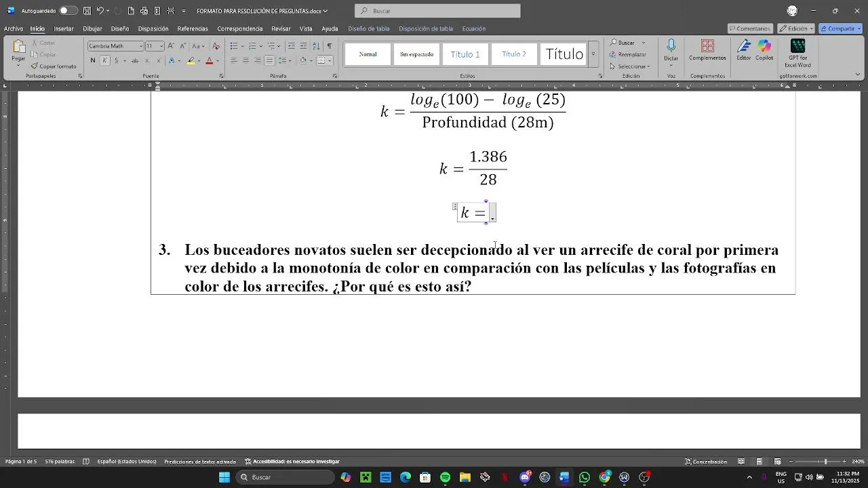868x488 pixels.
Task: Toggle italic K formatting
Action: point(104,60)
